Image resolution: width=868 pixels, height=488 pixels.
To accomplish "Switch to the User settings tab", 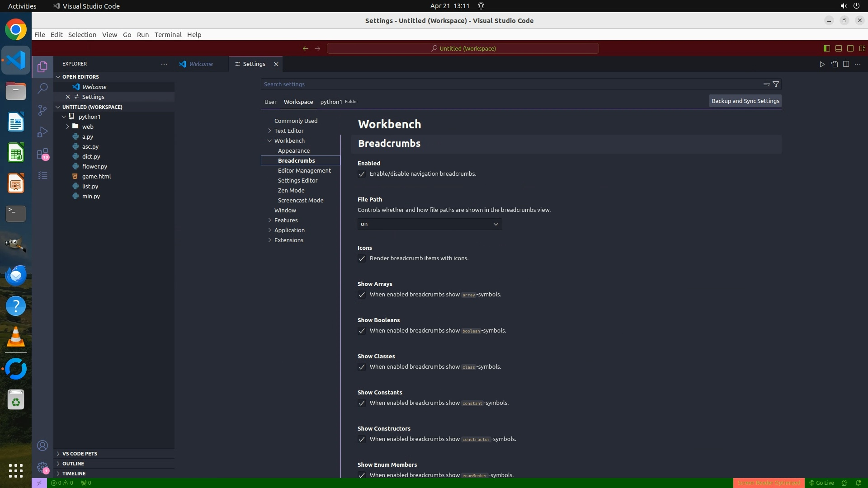I will pyautogui.click(x=270, y=102).
